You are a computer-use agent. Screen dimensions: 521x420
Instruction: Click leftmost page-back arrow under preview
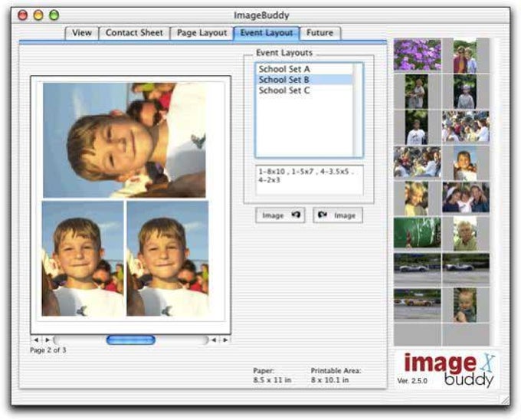[36, 340]
